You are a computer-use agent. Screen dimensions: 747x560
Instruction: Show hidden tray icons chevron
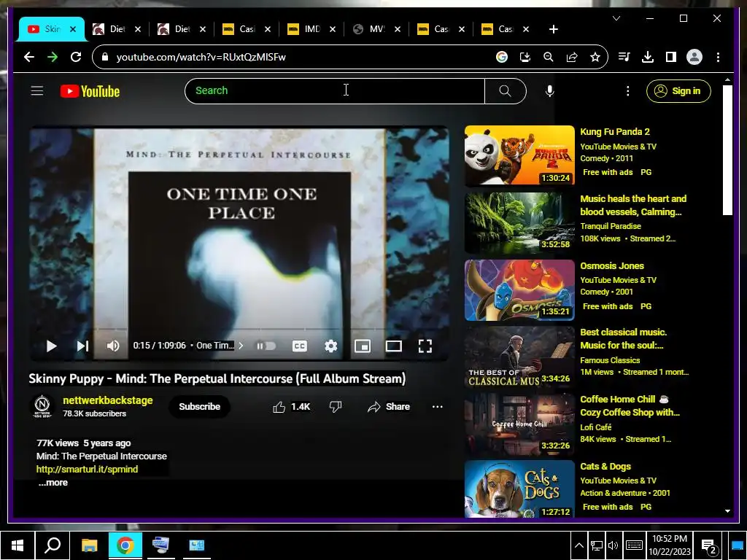pyautogui.click(x=578, y=545)
